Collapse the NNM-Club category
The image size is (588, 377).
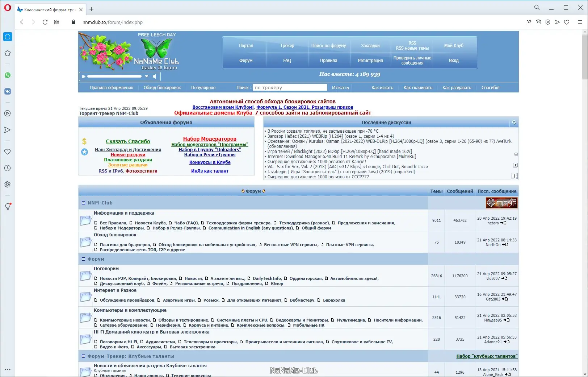point(83,203)
